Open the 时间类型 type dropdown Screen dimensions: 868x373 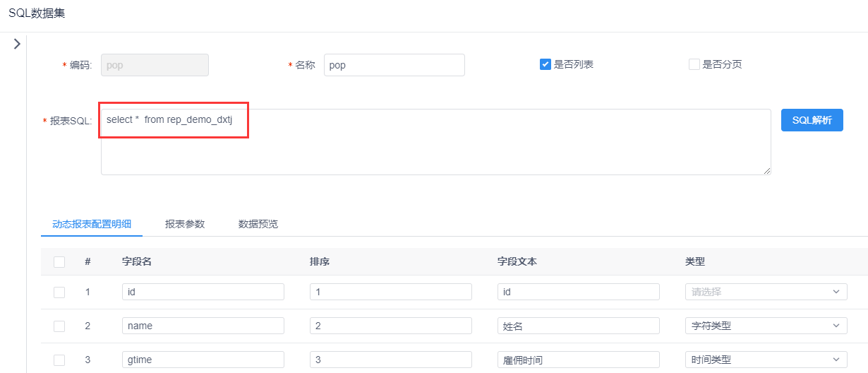click(766, 360)
